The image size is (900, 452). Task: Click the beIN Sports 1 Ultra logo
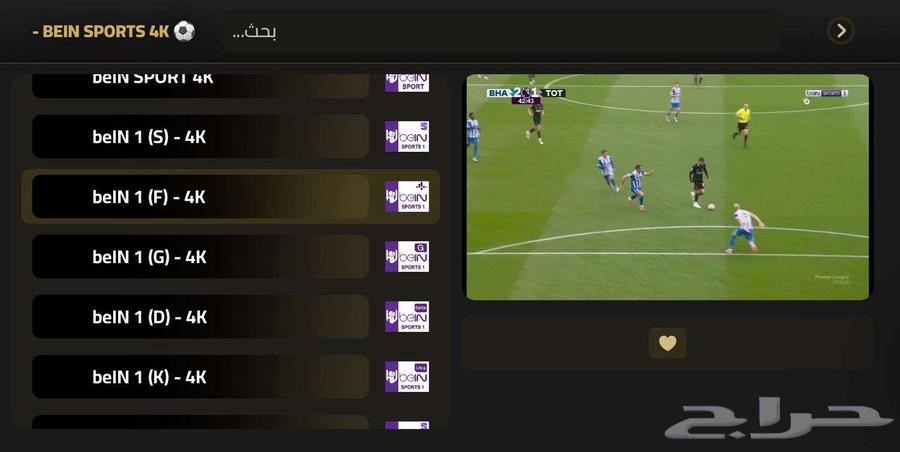407,377
